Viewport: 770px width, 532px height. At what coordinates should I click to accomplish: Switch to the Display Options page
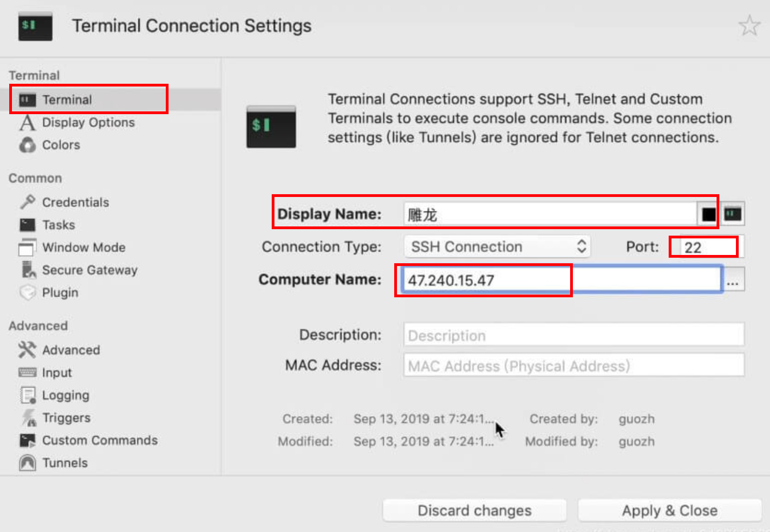pyautogui.click(x=88, y=122)
